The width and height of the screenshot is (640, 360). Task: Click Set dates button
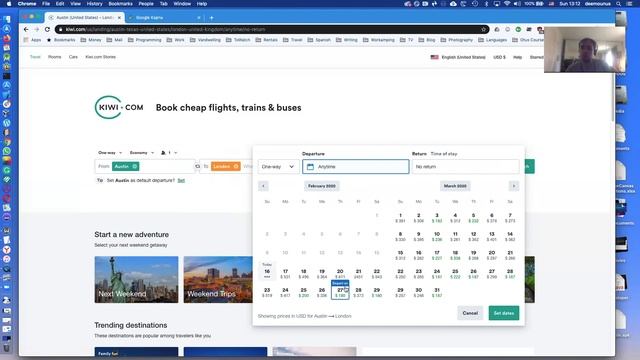point(504,313)
